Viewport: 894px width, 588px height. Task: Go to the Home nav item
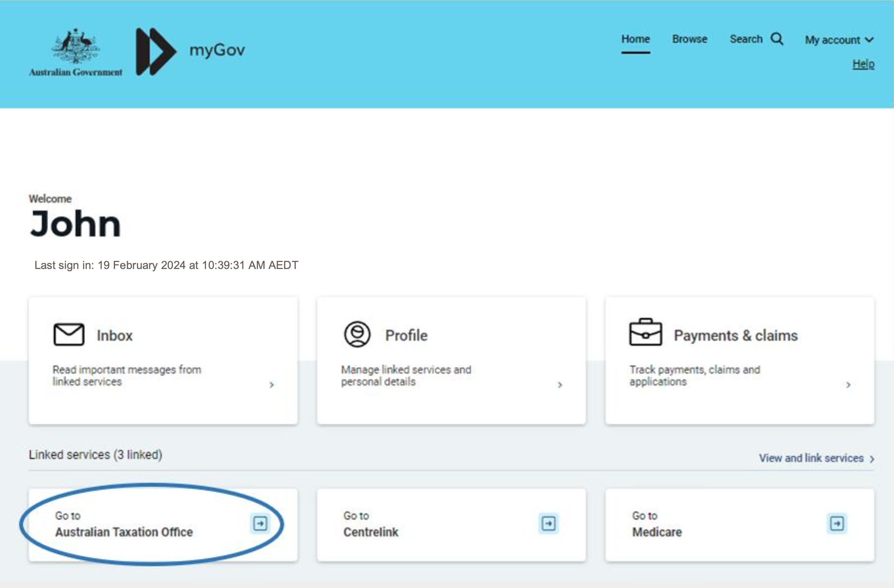coord(635,39)
